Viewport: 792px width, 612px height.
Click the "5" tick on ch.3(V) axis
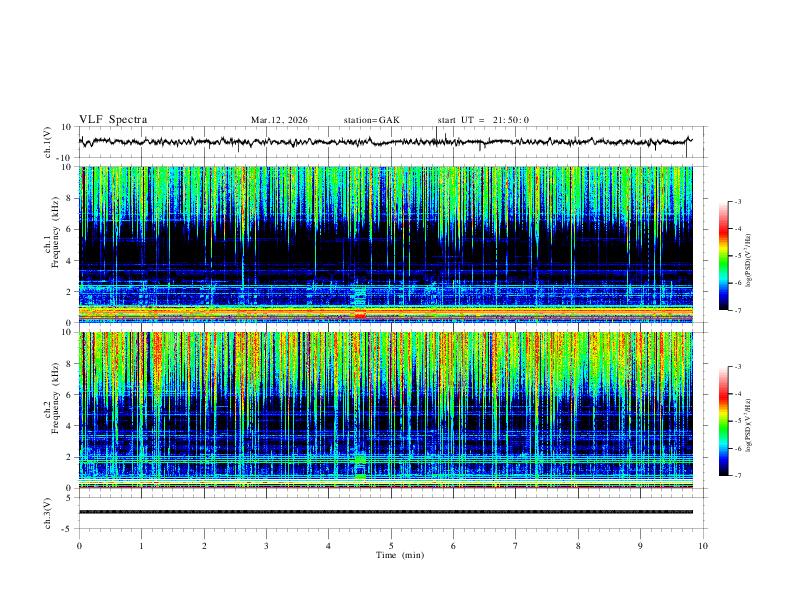pos(69,498)
